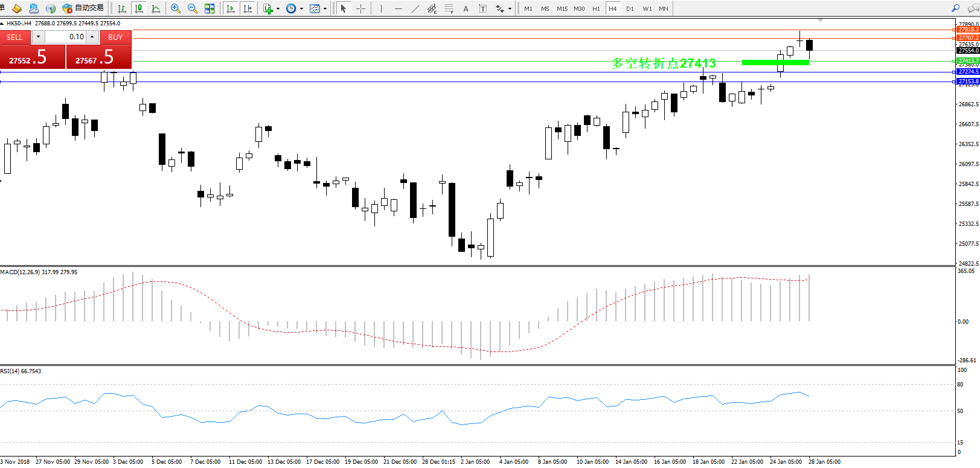The image size is (980, 468).
Task: Toggle candlestick chart mode
Action: coord(139,8)
